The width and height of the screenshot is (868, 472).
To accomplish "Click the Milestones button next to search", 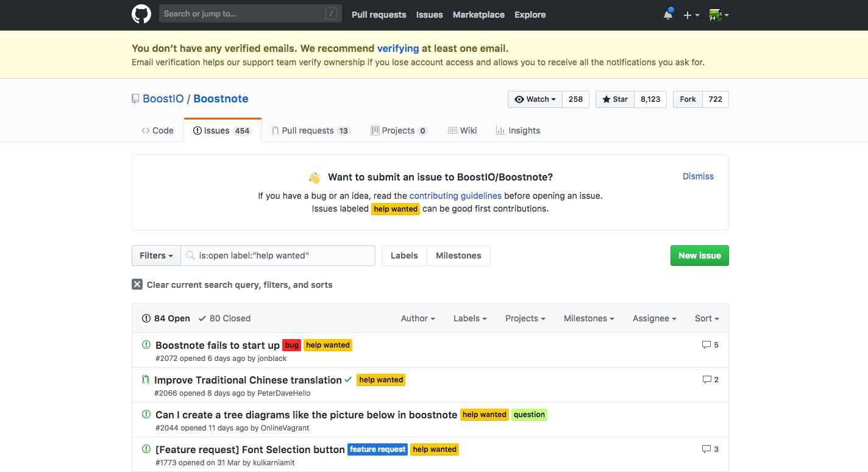I will [x=458, y=256].
